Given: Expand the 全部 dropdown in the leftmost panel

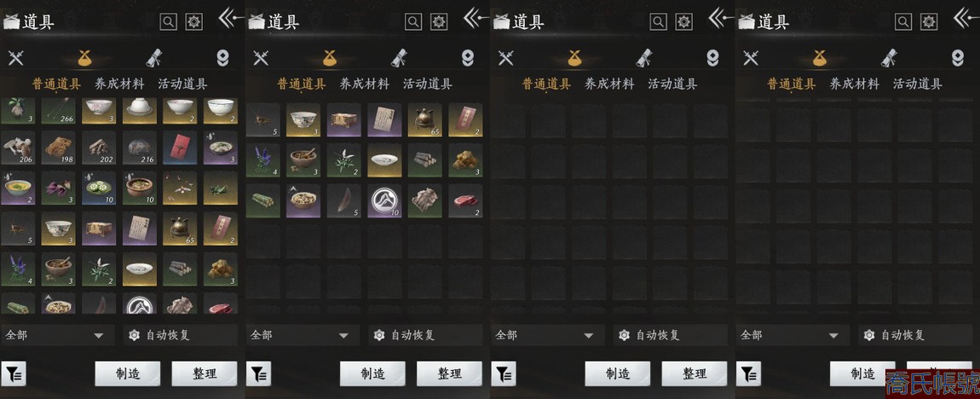Looking at the screenshot, I should pos(57,335).
